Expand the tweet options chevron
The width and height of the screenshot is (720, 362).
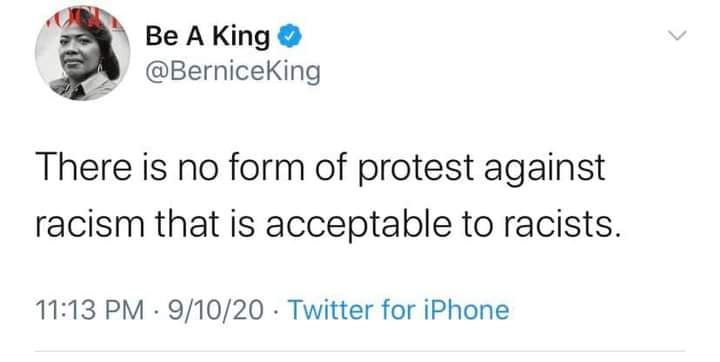(x=677, y=35)
